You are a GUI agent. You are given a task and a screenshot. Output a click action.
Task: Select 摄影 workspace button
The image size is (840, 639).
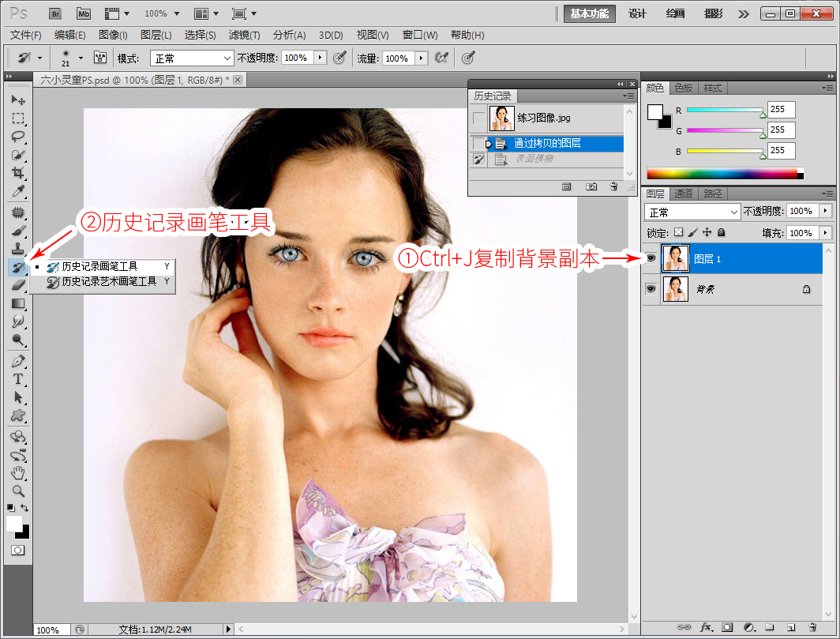713,13
